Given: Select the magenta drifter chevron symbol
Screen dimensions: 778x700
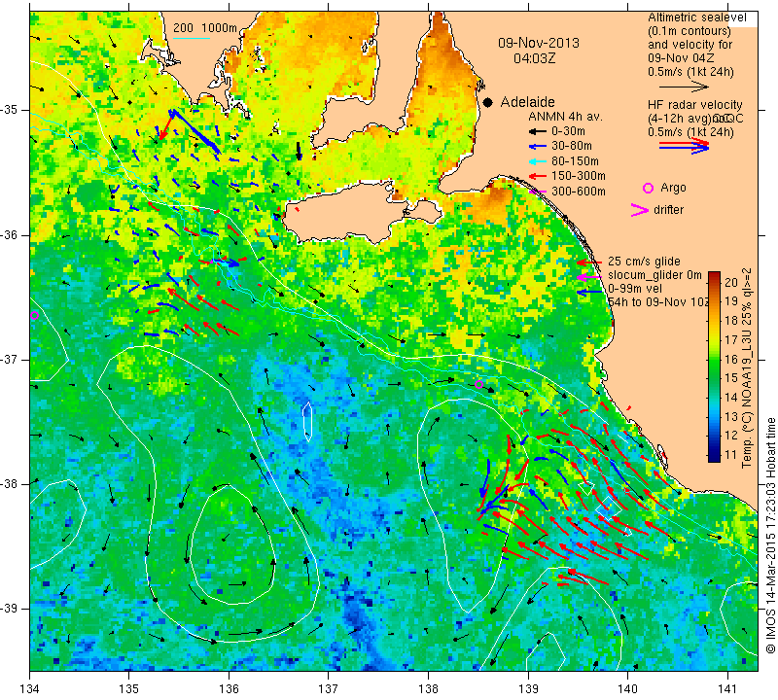Looking at the screenshot, I should (x=641, y=210).
